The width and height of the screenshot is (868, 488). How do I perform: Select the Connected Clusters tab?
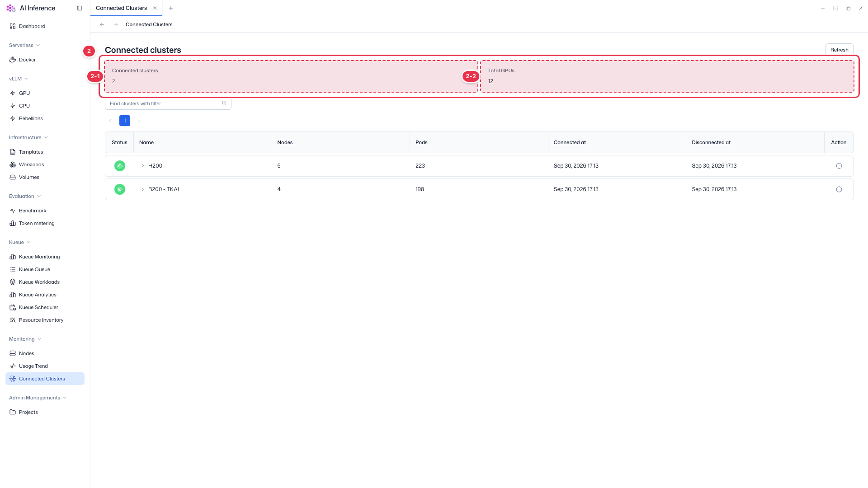coord(121,8)
